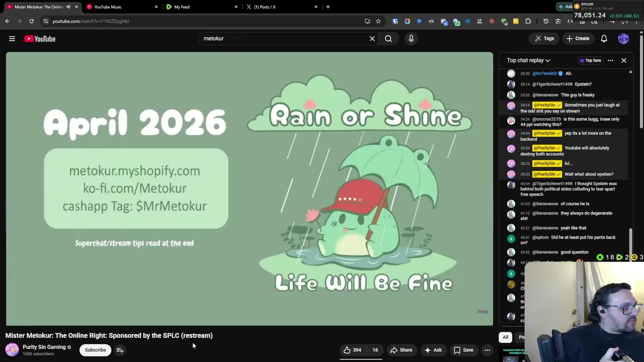This screenshot has width=644, height=362.
Task: Open account avatar menu in YouTube
Action: tap(623, 39)
